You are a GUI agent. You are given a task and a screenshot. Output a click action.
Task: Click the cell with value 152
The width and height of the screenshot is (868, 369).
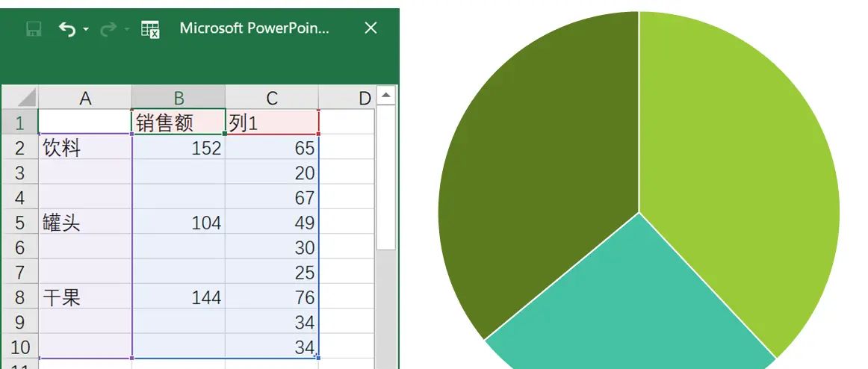[x=179, y=147]
